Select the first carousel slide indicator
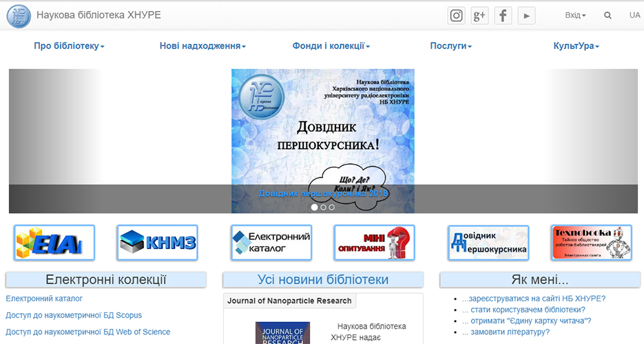Screen dimensions: 644x344 coord(315,207)
